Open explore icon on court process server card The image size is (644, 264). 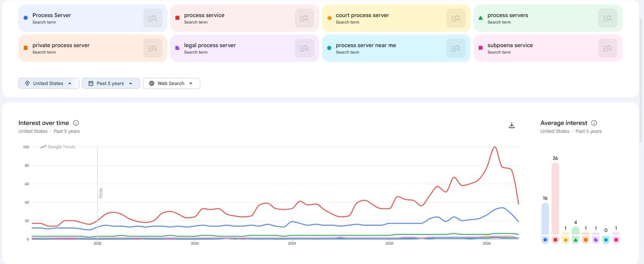pos(456,18)
